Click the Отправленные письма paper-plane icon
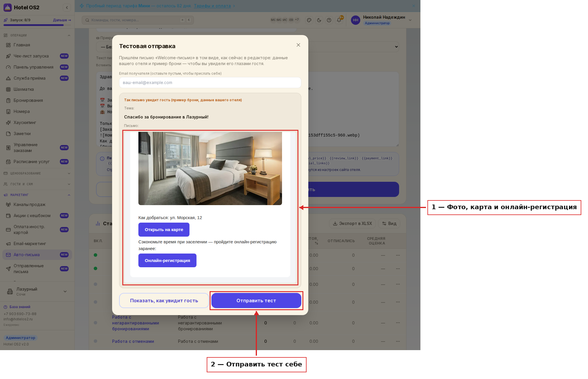Screen dimensions: 588x379 [8, 269]
